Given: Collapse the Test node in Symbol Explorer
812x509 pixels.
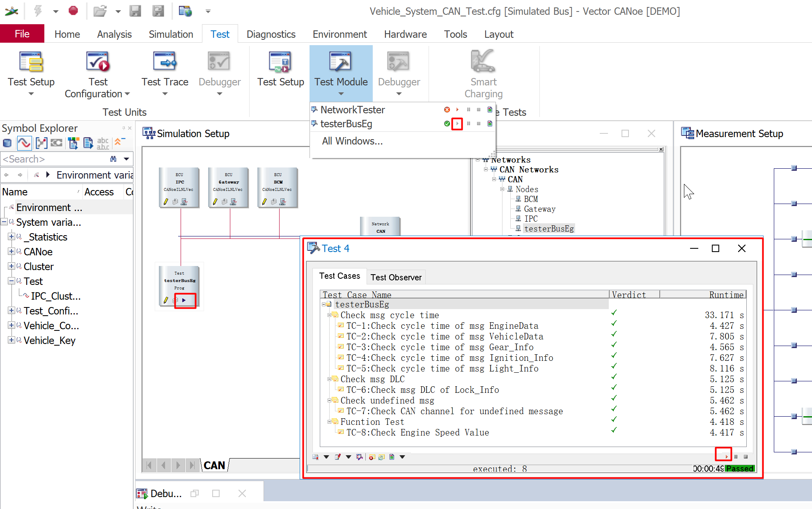Looking at the screenshot, I should pyautogui.click(x=11, y=281).
